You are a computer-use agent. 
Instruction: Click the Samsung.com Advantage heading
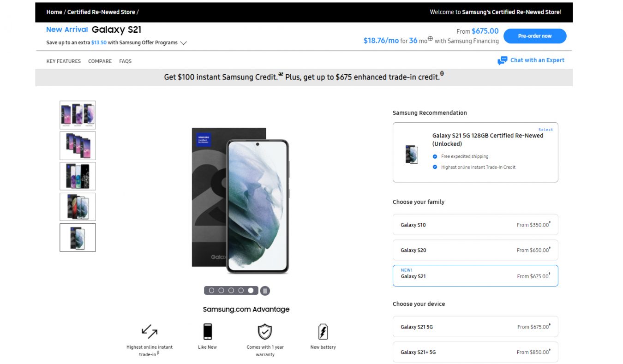246,310
